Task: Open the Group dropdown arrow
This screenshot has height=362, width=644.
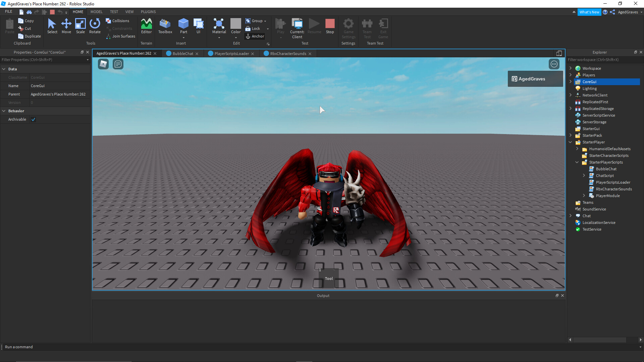Action: pyautogui.click(x=265, y=21)
